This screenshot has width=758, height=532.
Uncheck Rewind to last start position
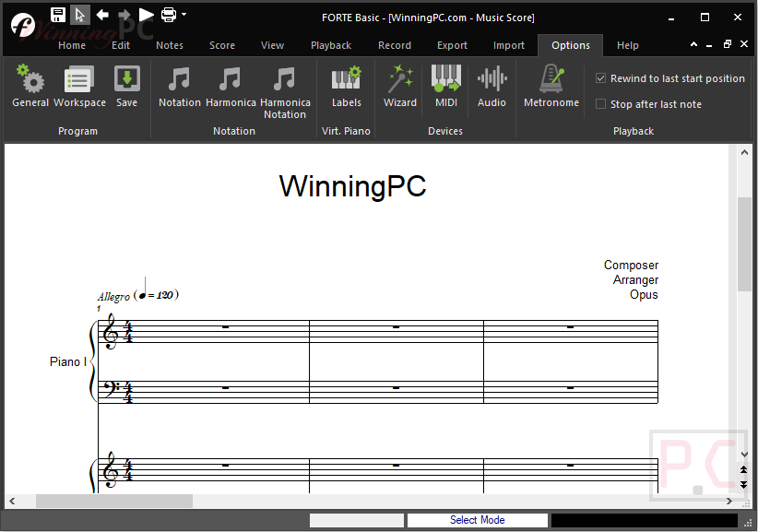click(601, 78)
